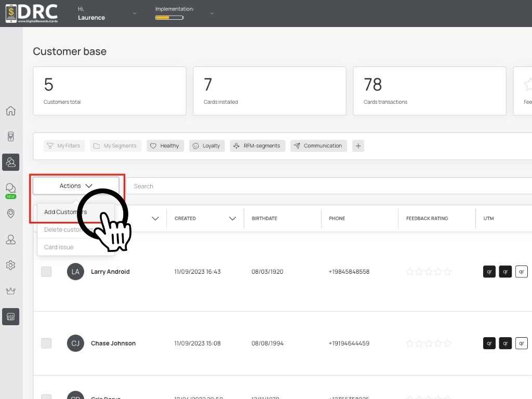The width and height of the screenshot is (532, 399).
Task: Select the Loyalty filter chip
Action: [x=207, y=146]
